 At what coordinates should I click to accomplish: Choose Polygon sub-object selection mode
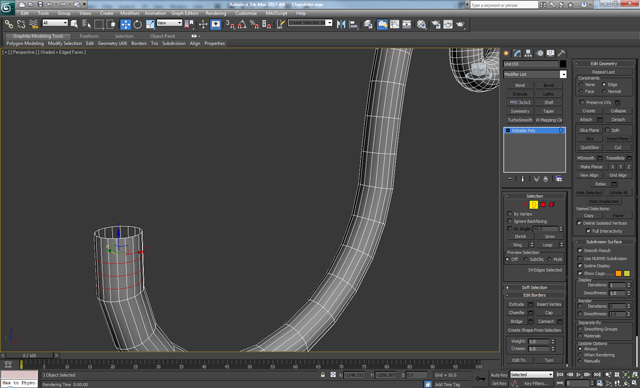(x=543, y=204)
